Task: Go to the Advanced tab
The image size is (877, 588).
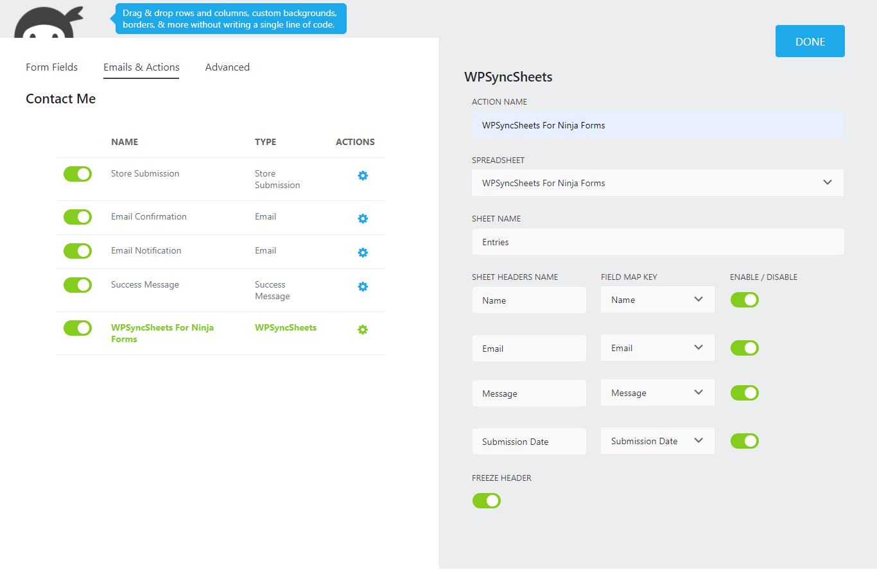Action: (227, 67)
